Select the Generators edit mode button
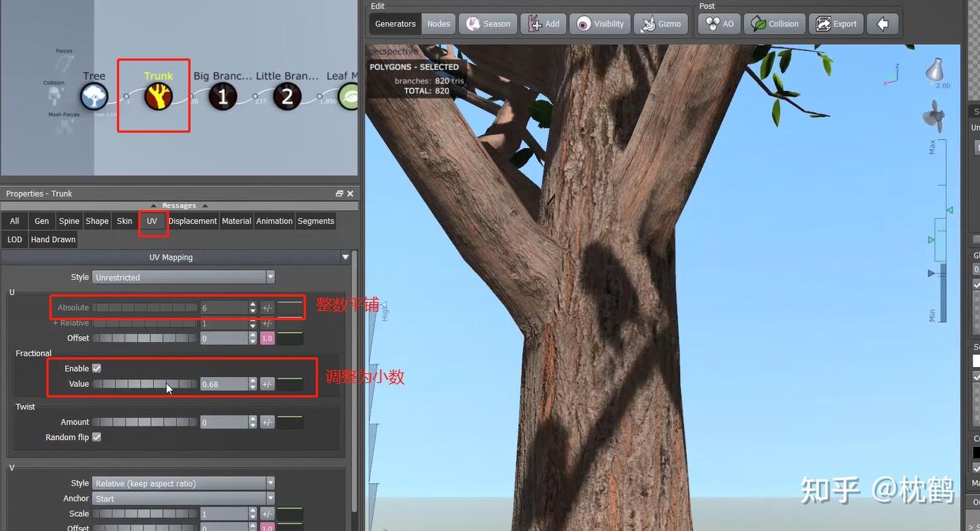 pos(395,24)
